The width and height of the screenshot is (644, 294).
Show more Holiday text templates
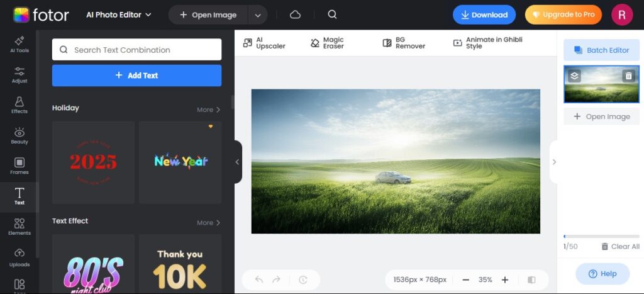[209, 110]
